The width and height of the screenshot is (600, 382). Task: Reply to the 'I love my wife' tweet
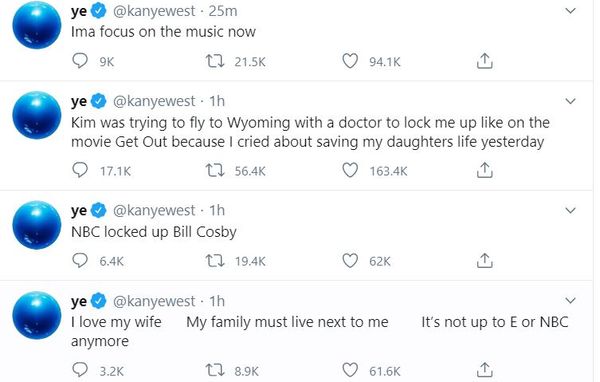tap(80, 370)
